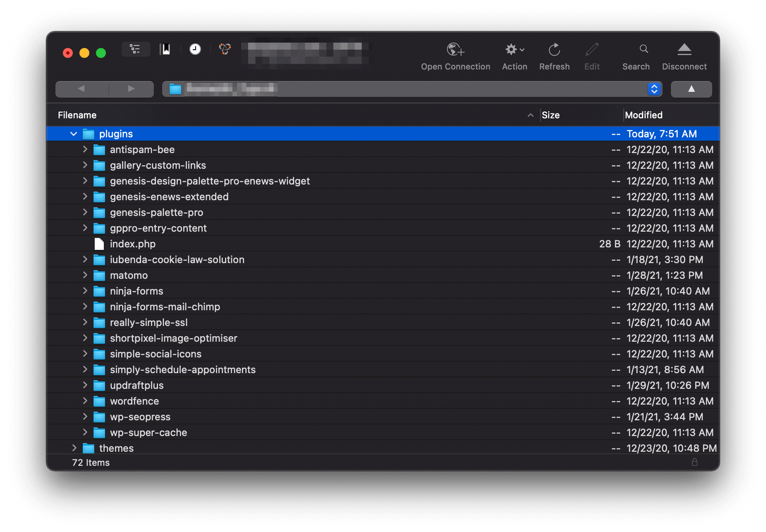
Task: Select the themes folder name
Action: [116, 448]
